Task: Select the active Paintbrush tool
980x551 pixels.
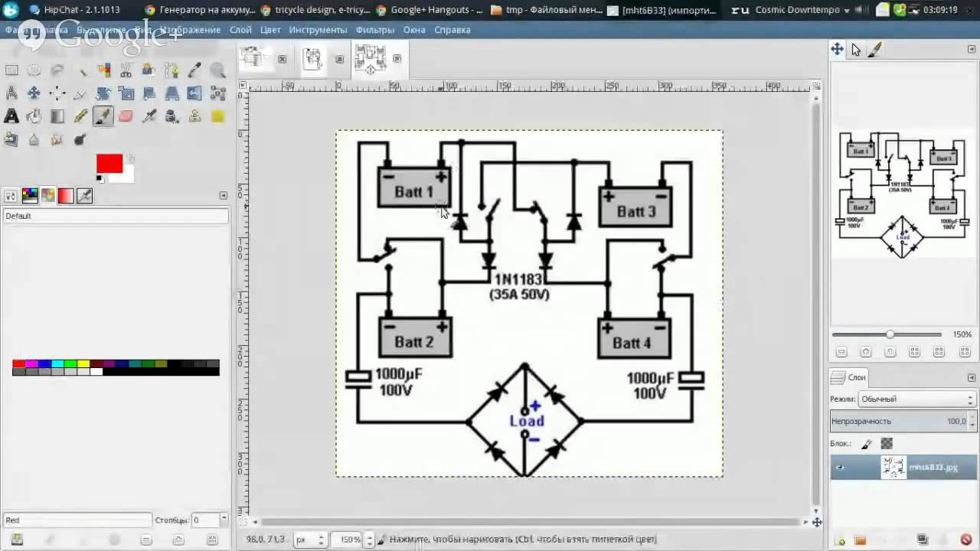Action: (103, 116)
